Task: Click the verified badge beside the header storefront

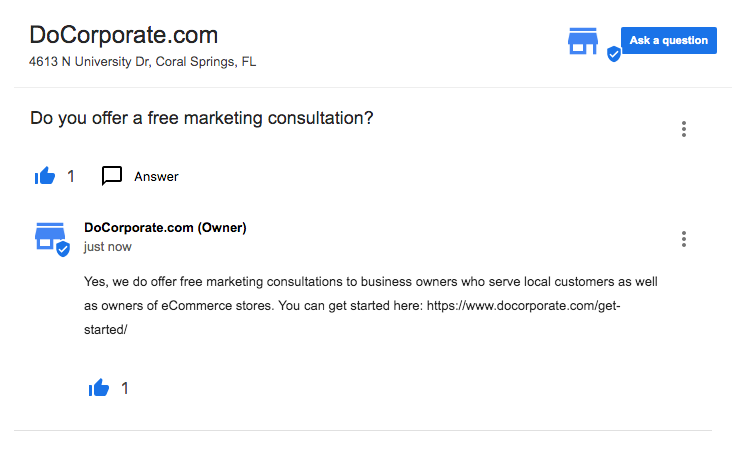Action: tap(614, 54)
